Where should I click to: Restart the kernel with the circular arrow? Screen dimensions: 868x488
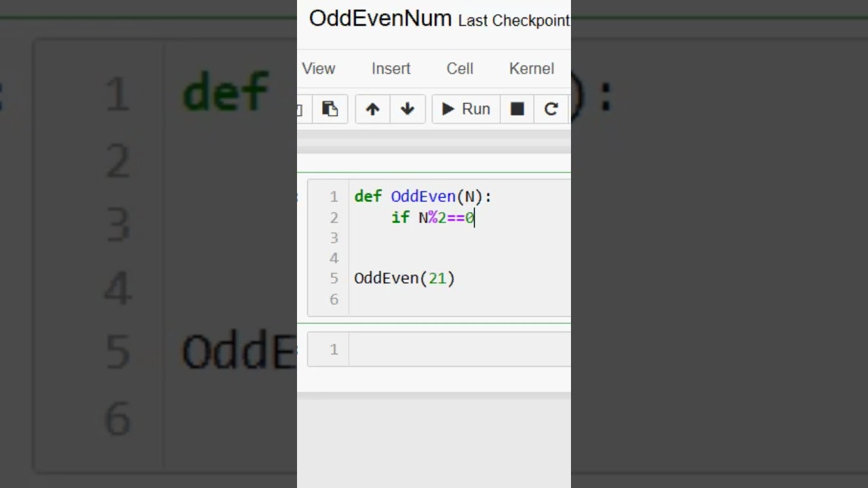coord(551,109)
